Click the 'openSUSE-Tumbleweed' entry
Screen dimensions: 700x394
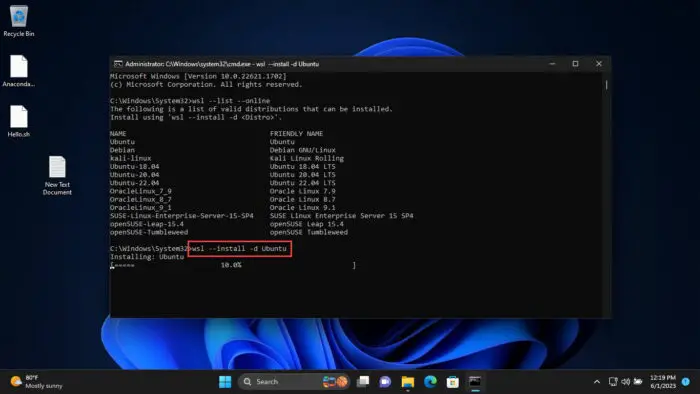coord(149,232)
